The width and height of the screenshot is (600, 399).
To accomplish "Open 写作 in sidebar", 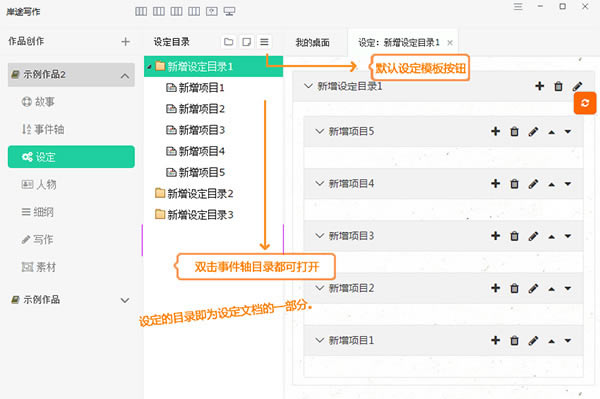I will coord(38,239).
